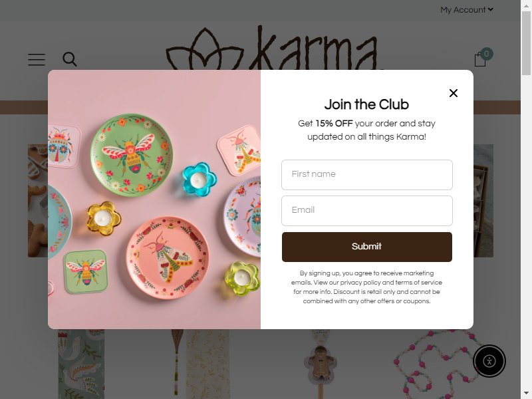The width and height of the screenshot is (532, 399).
Task: Click the vertical scrollbar thumb
Action: (526, 43)
